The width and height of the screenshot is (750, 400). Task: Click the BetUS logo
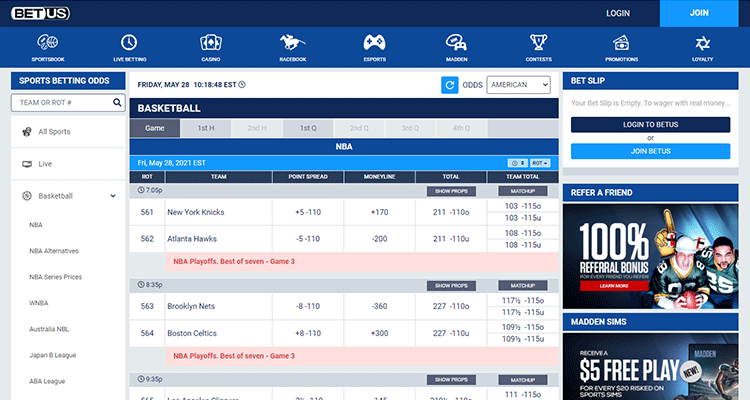pyautogui.click(x=41, y=13)
